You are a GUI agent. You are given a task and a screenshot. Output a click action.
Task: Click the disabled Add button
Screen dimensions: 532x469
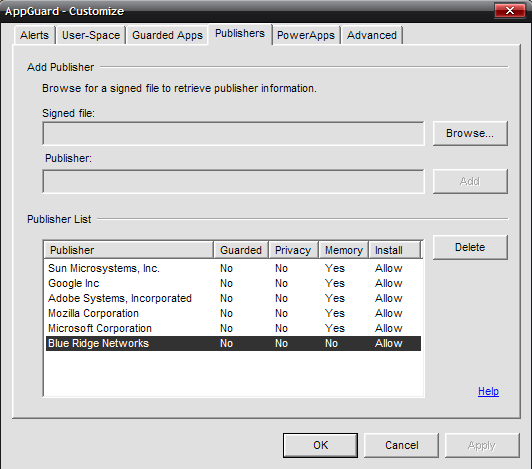pos(470,182)
